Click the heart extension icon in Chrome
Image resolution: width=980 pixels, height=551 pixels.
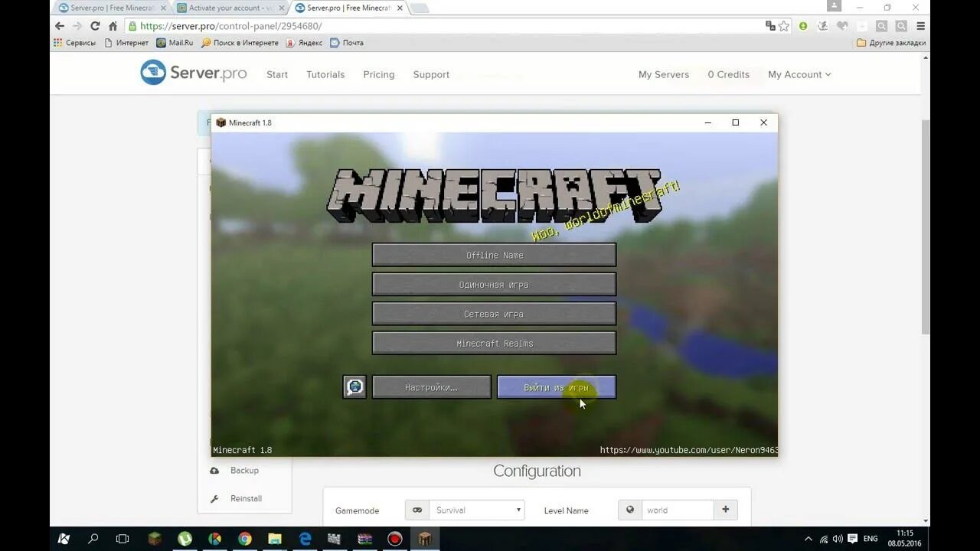coord(842,26)
